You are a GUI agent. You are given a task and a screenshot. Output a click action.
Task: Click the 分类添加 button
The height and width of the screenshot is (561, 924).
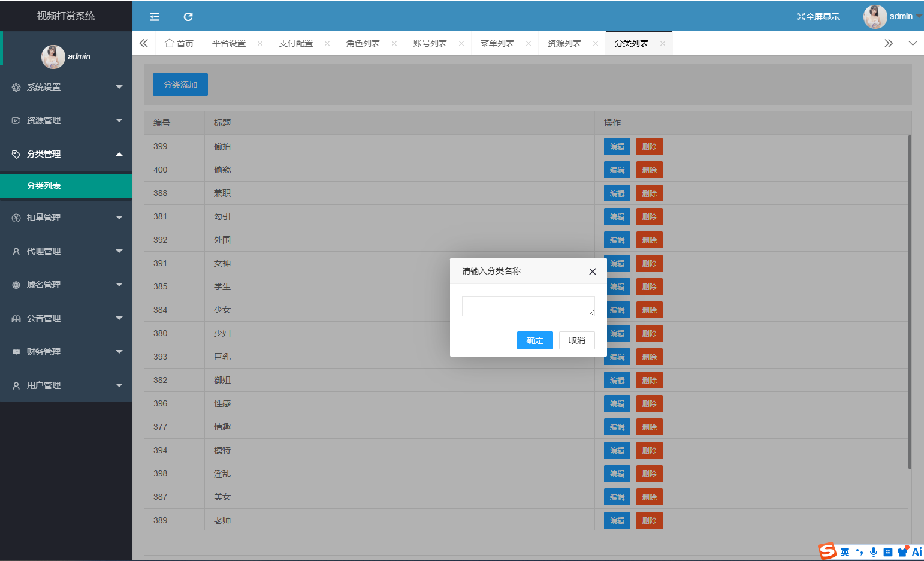(x=180, y=85)
